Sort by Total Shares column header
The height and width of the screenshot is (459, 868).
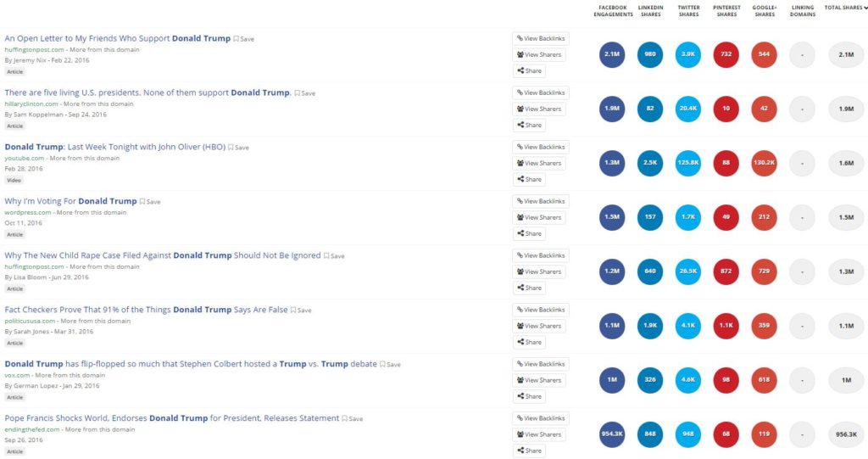click(x=845, y=8)
